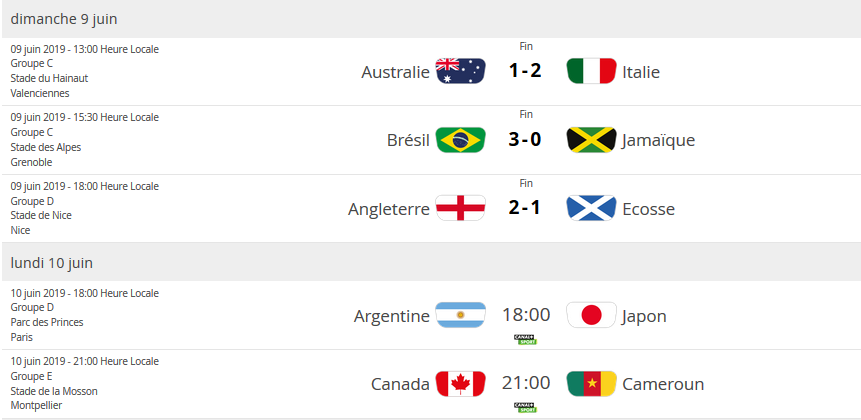Image resolution: width=861 pixels, height=420 pixels.
Task: Click the Angleterre team name
Action: [x=389, y=209]
